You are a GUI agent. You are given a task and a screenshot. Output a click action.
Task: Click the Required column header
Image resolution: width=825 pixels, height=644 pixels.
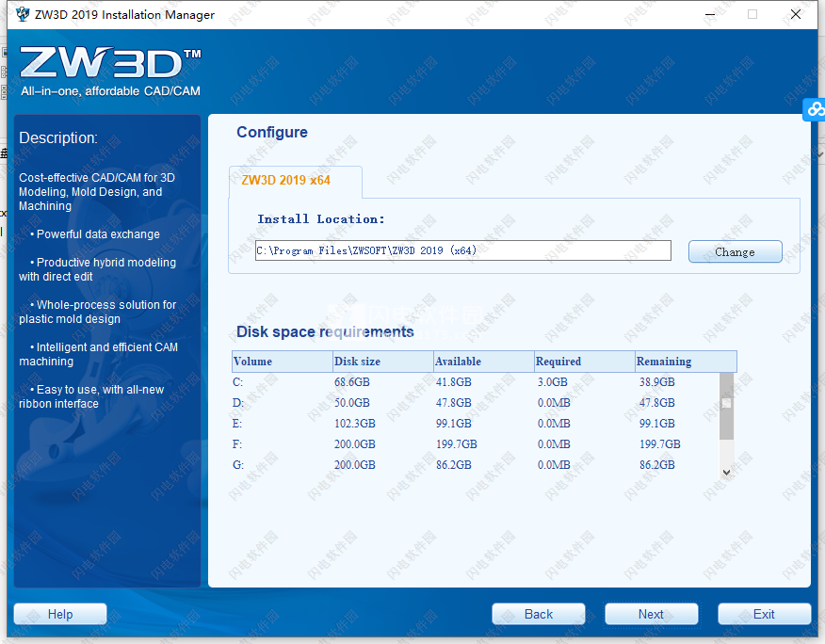(x=585, y=362)
